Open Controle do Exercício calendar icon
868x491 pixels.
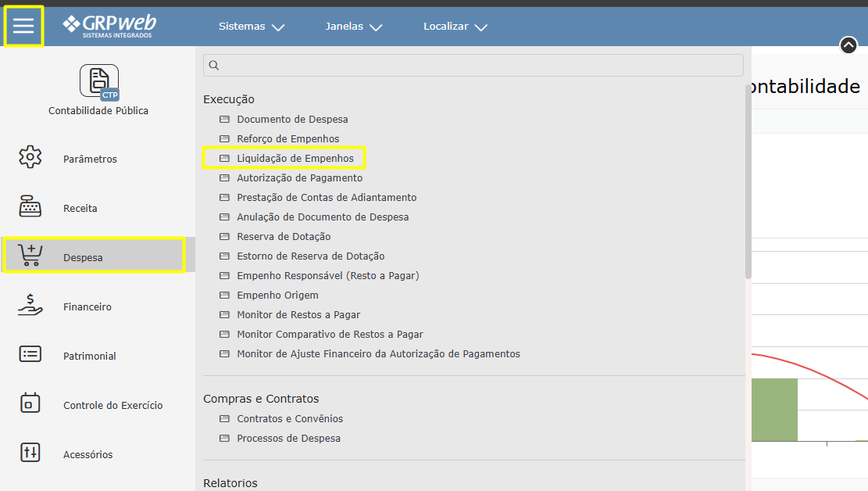pyautogui.click(x=30, y=403)
